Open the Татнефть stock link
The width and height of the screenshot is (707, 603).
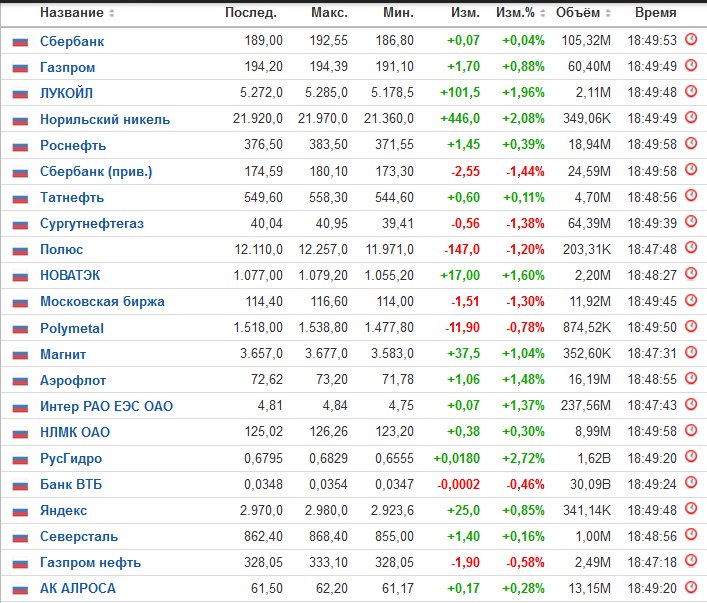point(72,198)
